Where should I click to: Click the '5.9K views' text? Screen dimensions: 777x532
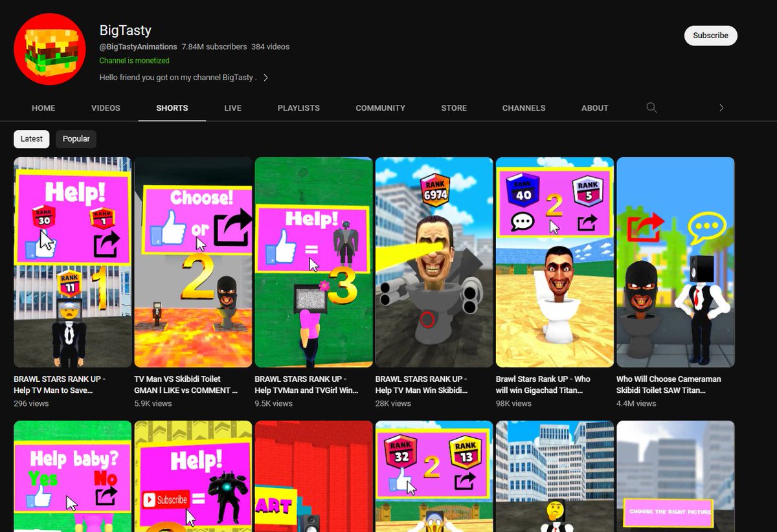(153, 403)
